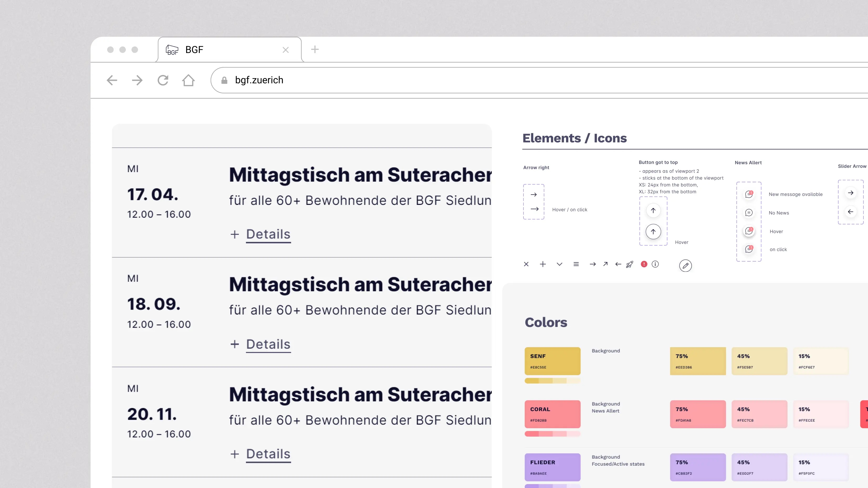Click the 17. 04. date text

click(x=153, y=194)
